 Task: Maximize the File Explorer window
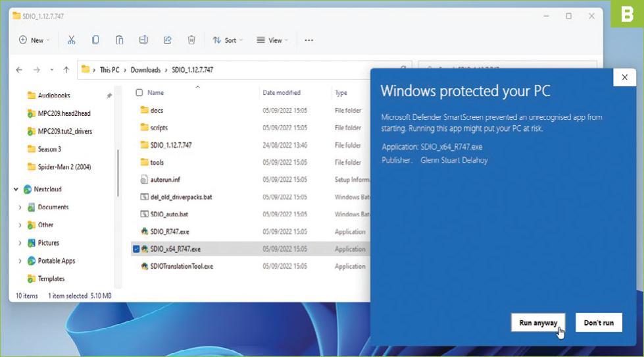pyautogui.click(x=569, y=16)
